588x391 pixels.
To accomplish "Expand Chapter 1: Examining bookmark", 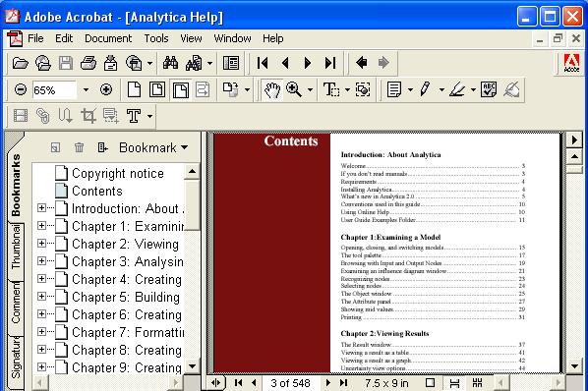I will point(41,225).
